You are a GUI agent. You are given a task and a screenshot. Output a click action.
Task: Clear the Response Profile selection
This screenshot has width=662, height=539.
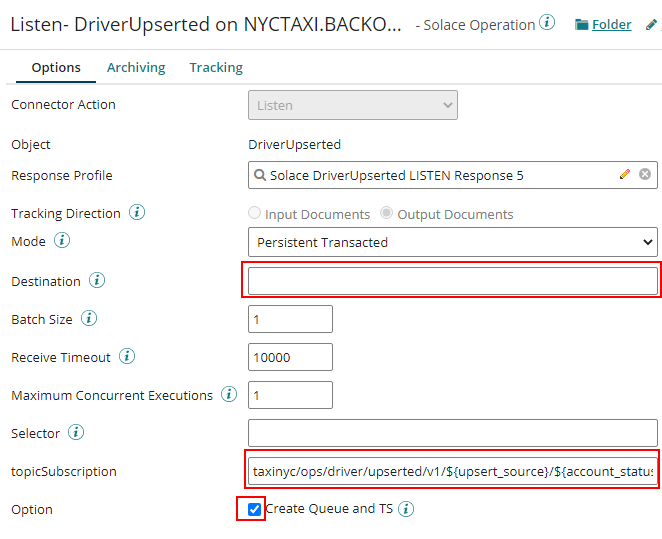(x=645, y=175)
